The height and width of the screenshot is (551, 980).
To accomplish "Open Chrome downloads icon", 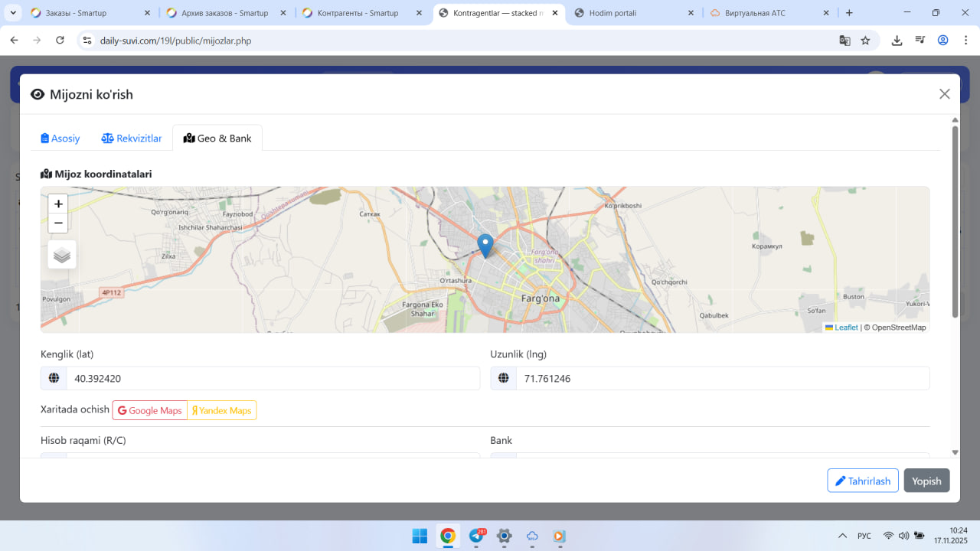I will [897, 41].
